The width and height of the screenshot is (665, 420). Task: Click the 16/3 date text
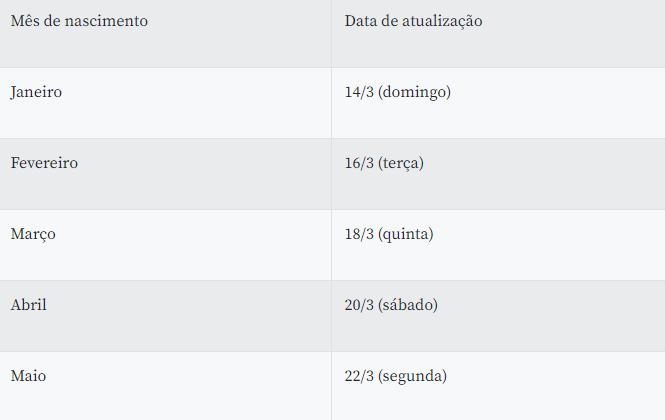pos(359,163)
